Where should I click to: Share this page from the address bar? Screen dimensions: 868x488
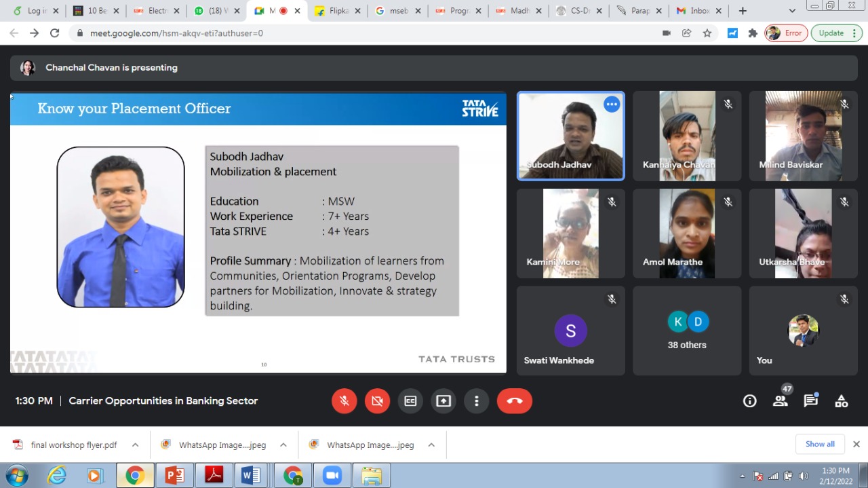tap(686, 33)
